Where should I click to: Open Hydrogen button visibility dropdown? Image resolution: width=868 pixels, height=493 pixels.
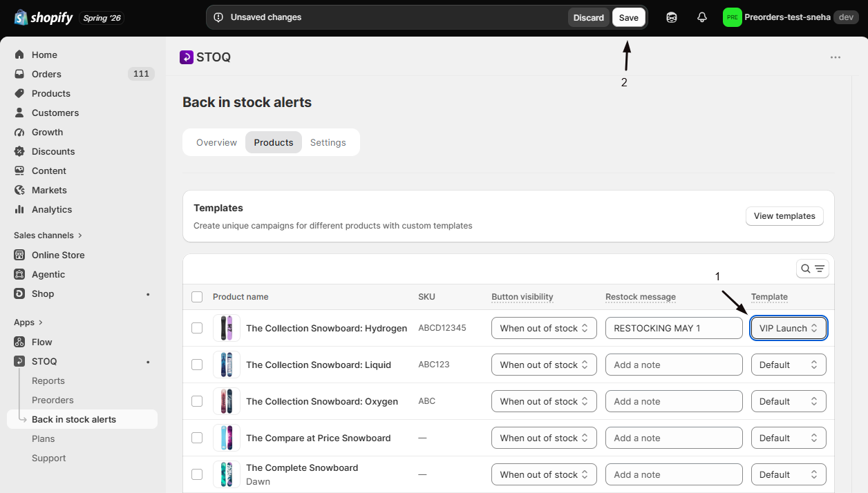click(x=544, y=328)
